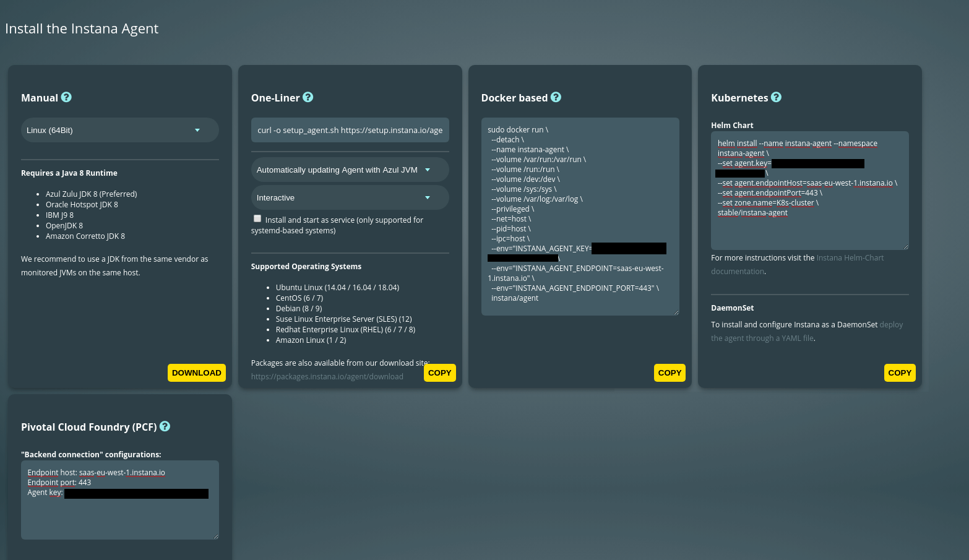Open the One-Liner help icon
The image size is (969, 560).
coord(308,97)
